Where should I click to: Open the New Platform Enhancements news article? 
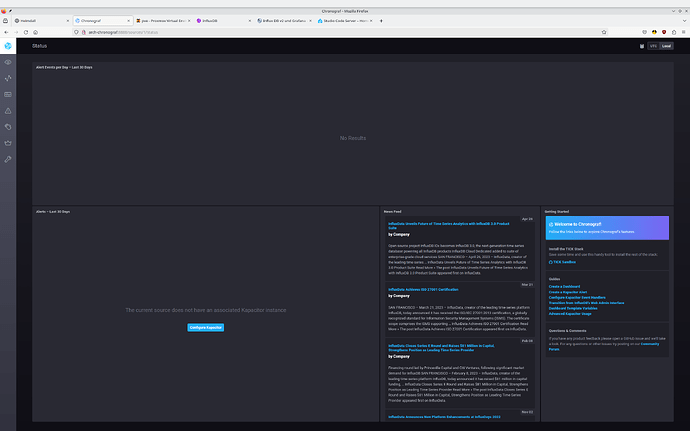point(444,416)
